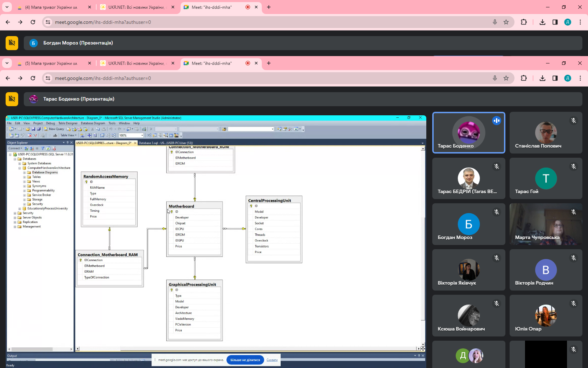Bookmark this page with the star icon
This screenshot has height=368, width=588.
[x=506, y=22]
